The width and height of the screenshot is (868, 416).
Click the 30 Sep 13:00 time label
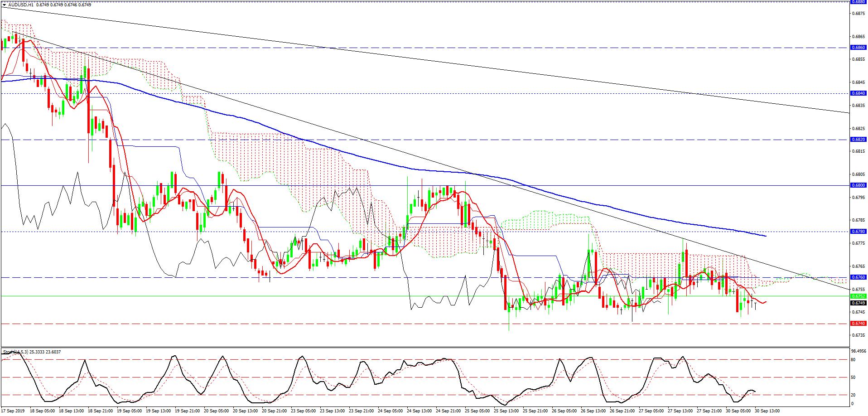point(767,411)
